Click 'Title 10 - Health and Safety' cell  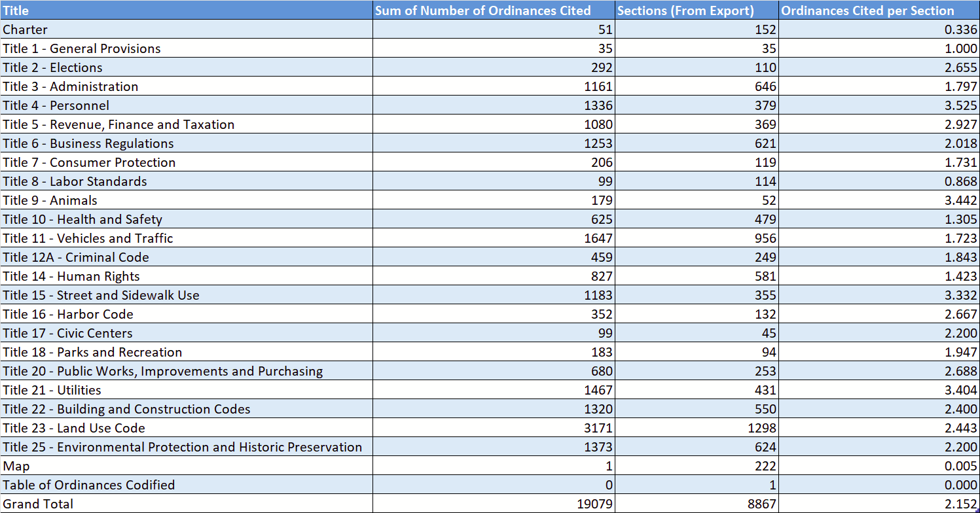pos(187,219)
